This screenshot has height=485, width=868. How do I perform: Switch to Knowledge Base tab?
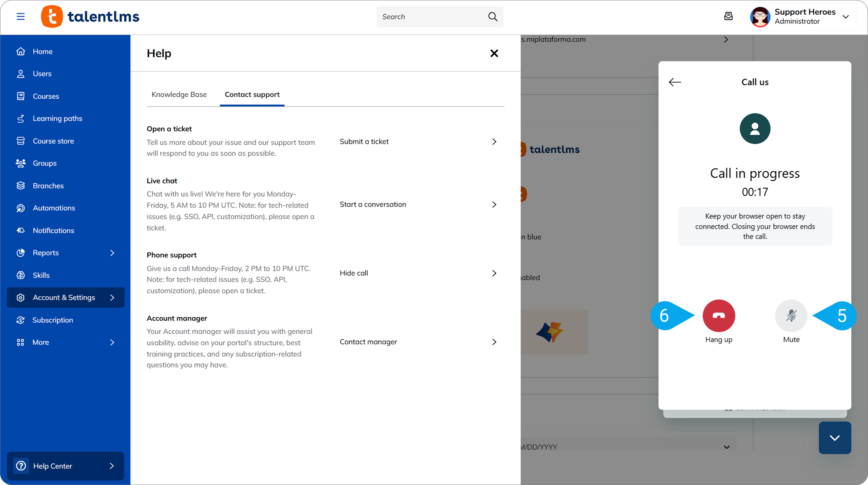tap(179, 94)
